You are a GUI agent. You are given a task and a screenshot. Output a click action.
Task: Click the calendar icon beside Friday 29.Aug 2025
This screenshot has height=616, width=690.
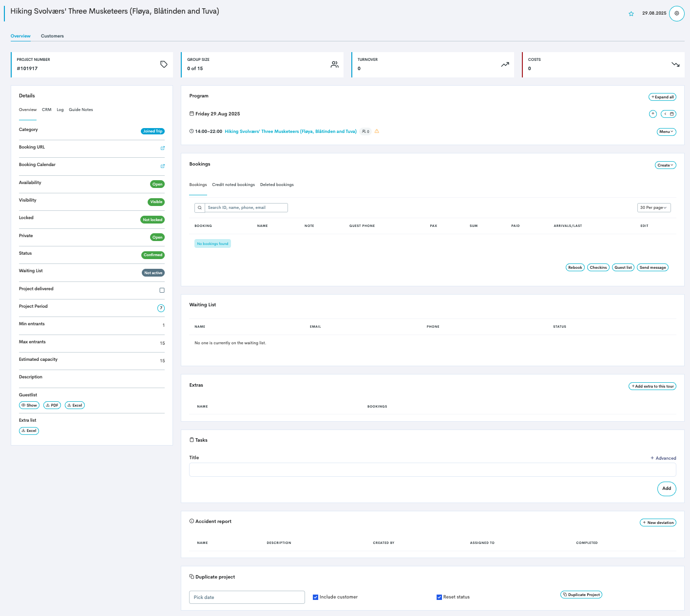coord(192,113)
